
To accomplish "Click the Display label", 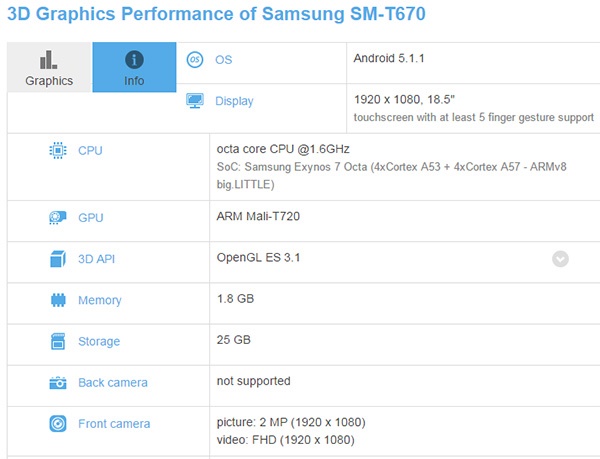I will click(x=234, y=101).
